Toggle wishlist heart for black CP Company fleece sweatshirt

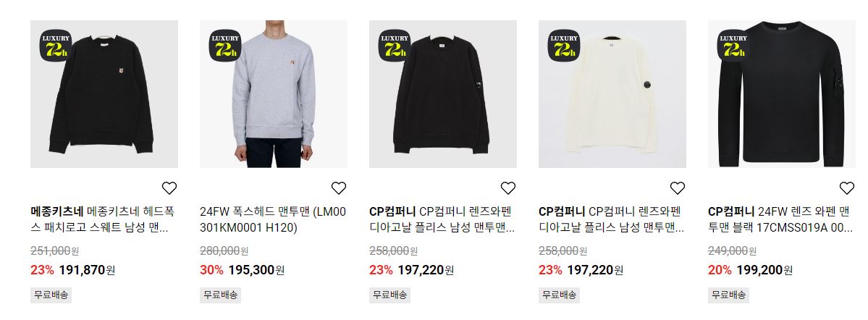508,188
